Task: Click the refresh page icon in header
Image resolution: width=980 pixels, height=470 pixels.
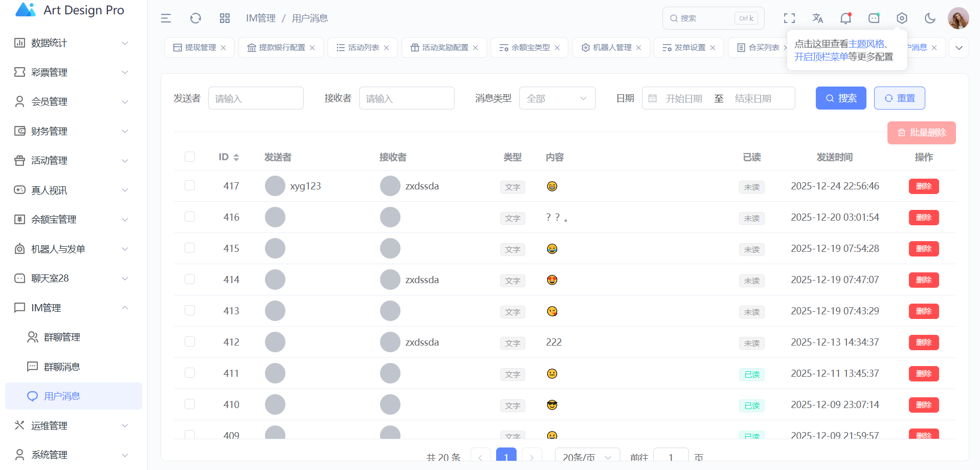Action: point(195,18)
